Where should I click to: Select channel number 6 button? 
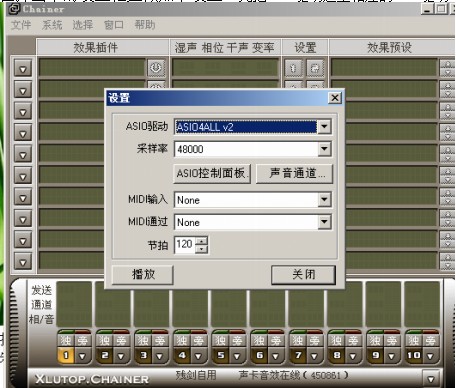(x=259, y=355)
